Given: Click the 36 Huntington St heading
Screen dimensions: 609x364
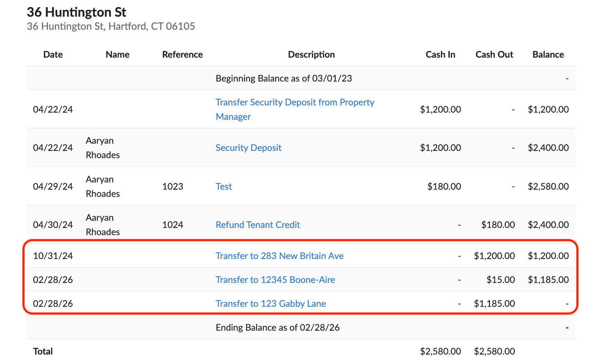Looking at the screenshot, I should coord(77,12).
